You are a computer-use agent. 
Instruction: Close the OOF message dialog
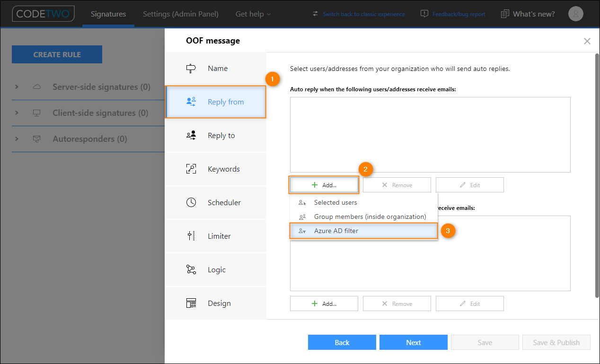[x=587, y=41]
